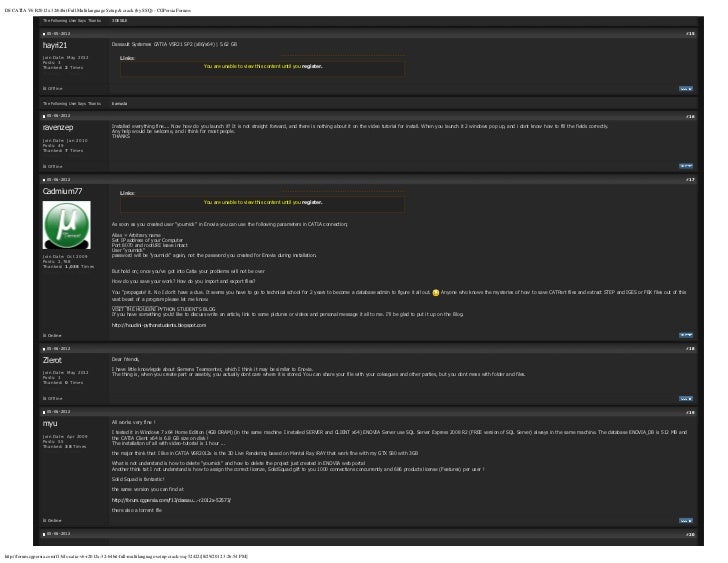The image size is (728, 563).
Task: Open permalink for post #15
Action: tap(690, 33)
